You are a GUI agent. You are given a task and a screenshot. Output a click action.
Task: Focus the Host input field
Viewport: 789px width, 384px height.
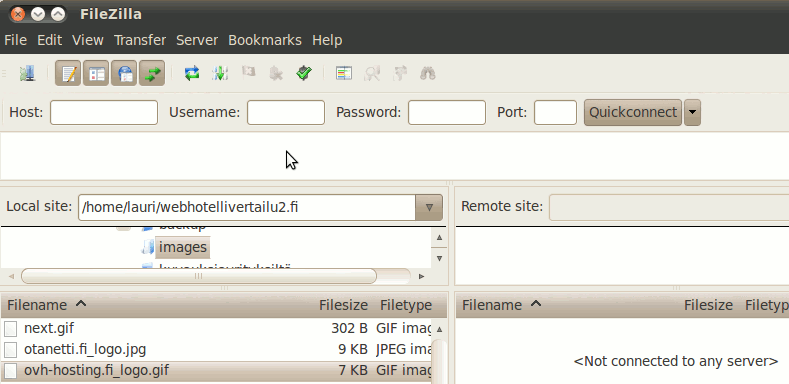(x=104, y=112)
